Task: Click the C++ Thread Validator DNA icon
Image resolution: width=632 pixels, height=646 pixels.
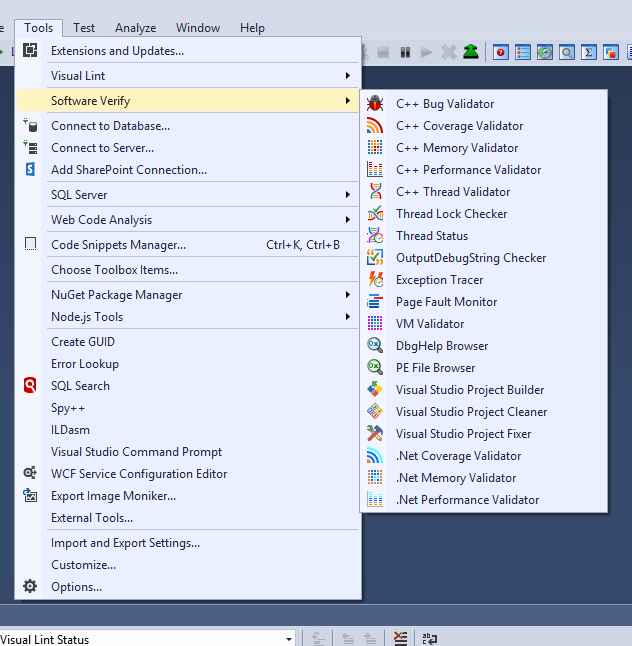Action: coord(375,192)
